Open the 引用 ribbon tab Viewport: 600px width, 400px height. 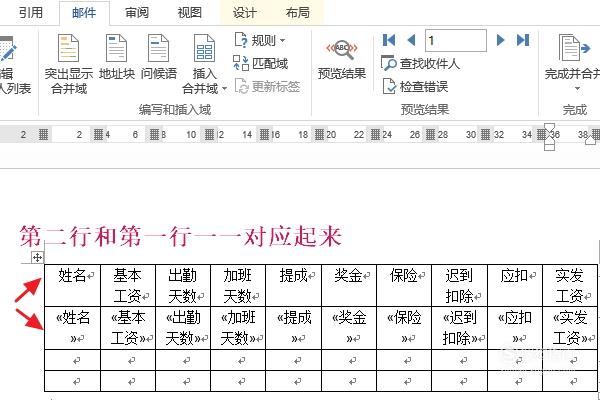click(x=31, y=13)
